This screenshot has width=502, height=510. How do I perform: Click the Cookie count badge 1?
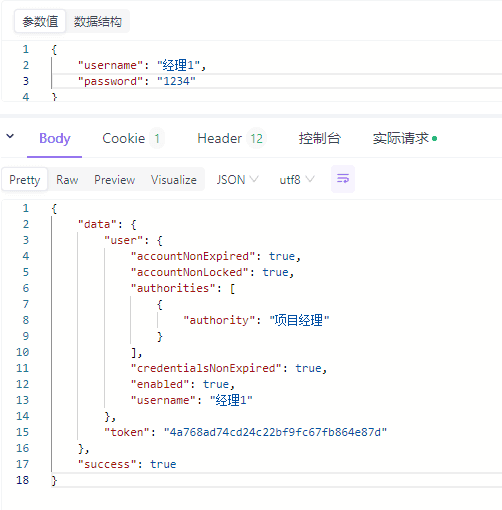pos(157,138)
